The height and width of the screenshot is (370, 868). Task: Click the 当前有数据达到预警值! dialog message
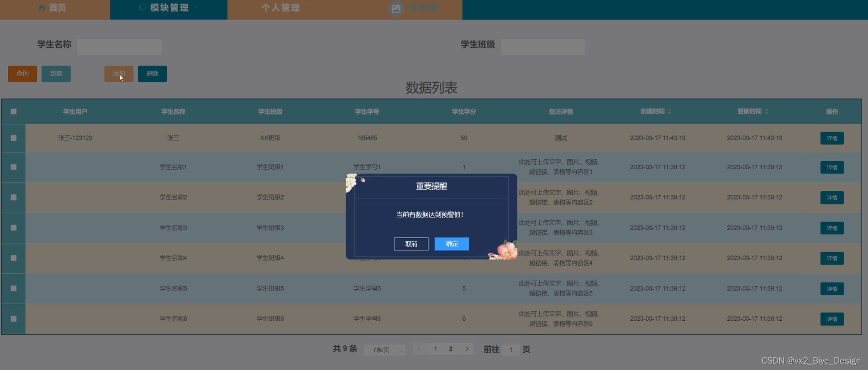(430, 214)
